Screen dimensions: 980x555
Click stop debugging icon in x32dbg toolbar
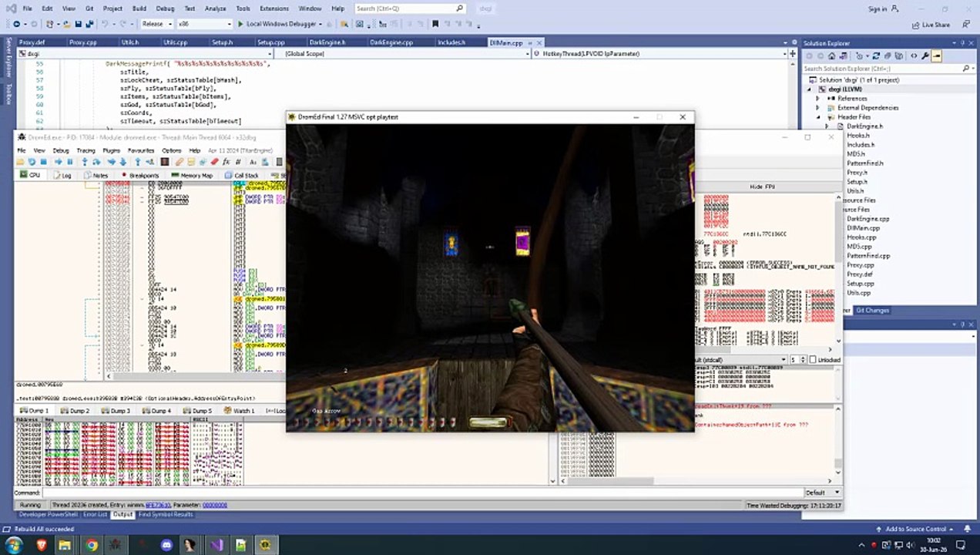[43, 162]
